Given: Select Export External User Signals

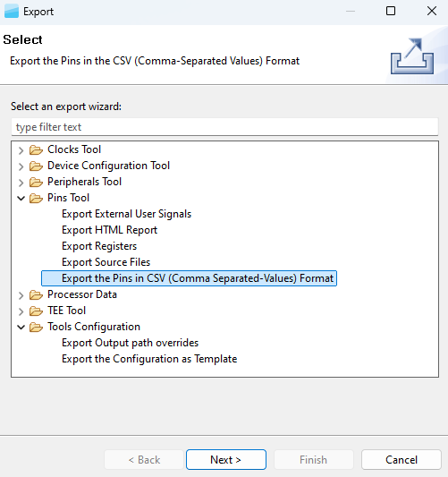Looking at the screenshot, I should click(x=126, y=214).
